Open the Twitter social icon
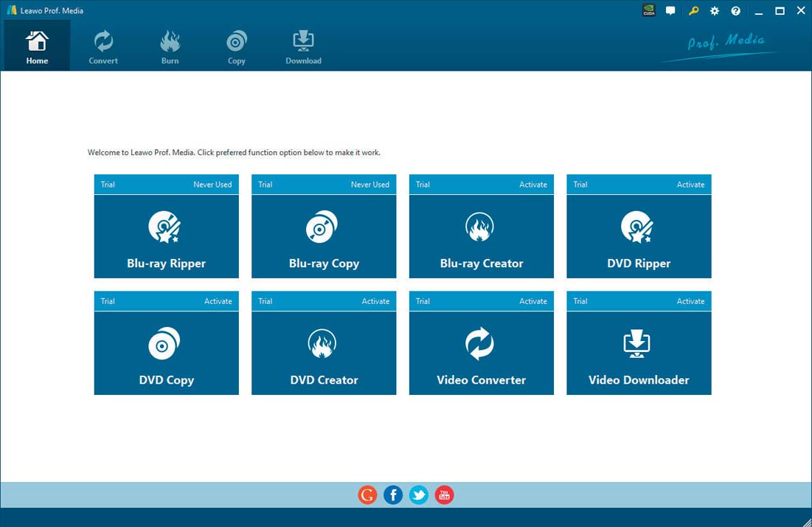The width and height of the screenshot is (812, 527). pos(418,495)
